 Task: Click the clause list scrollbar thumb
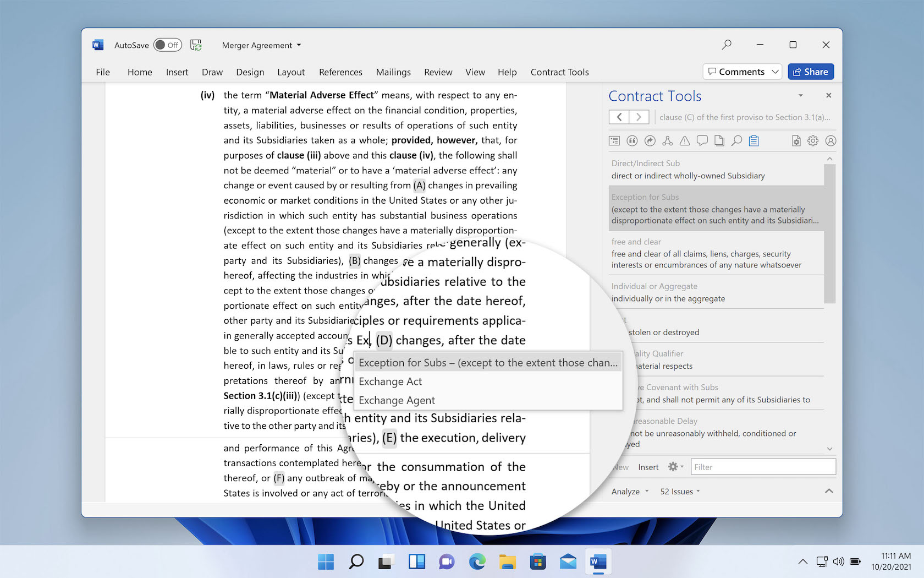tap(829, 233)
